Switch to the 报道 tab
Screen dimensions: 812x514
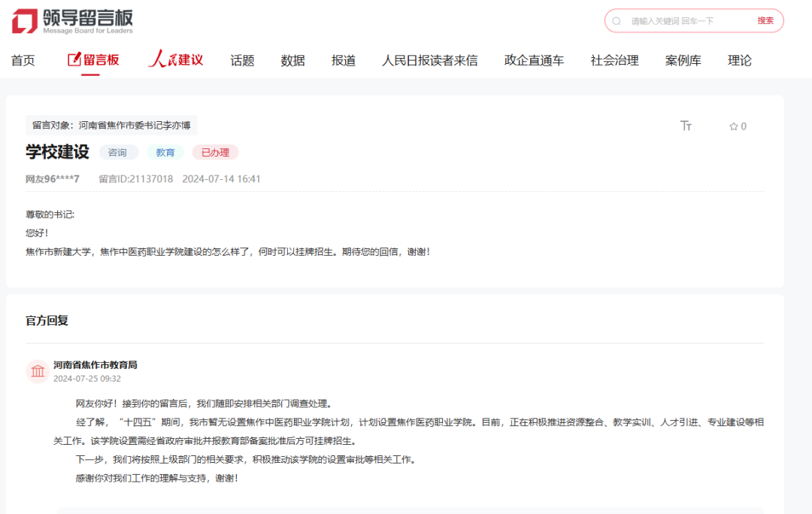pyautogui.click(x=343, y=60)
